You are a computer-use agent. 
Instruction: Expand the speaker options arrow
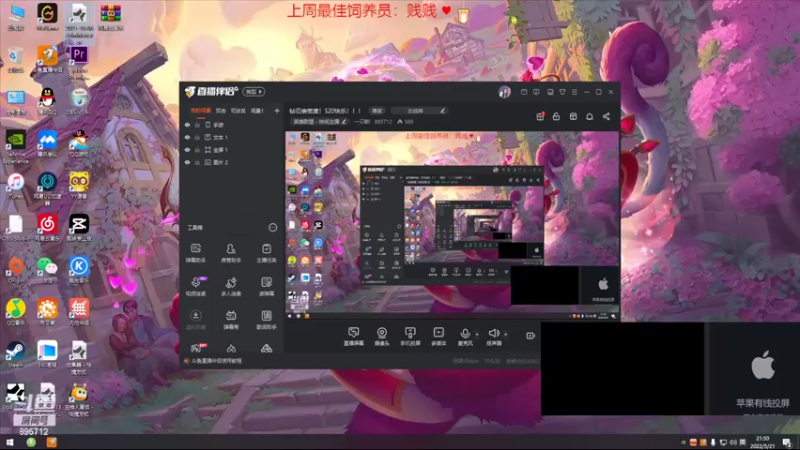[506, 334]
